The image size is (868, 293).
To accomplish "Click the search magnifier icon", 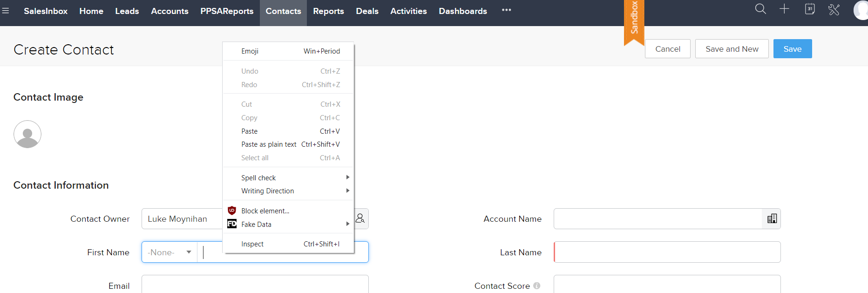I will [760, 9].
